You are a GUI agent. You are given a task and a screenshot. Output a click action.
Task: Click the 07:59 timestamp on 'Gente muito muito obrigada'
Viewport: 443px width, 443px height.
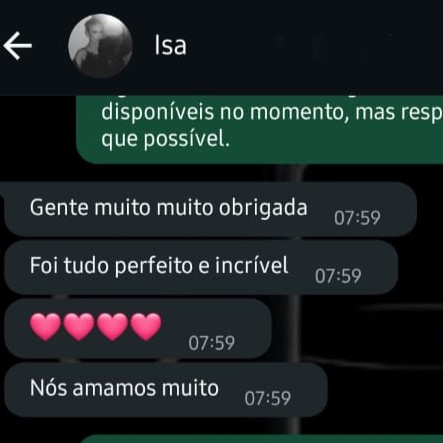(x=357, y=218)
